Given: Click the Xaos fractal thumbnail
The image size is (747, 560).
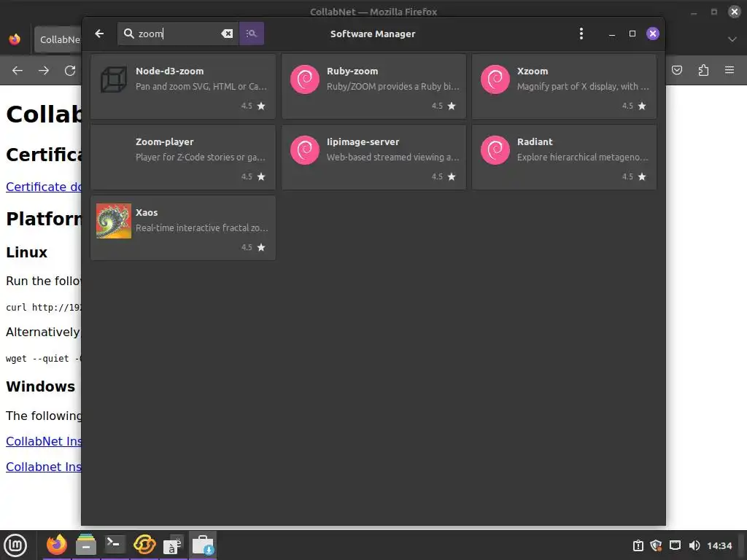Looking at the screenshot, I should pyautogui.click(x=113, y=221).
